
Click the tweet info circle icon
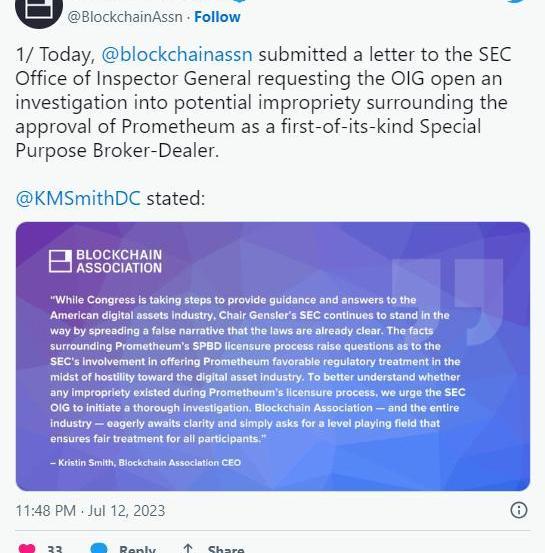519,510
